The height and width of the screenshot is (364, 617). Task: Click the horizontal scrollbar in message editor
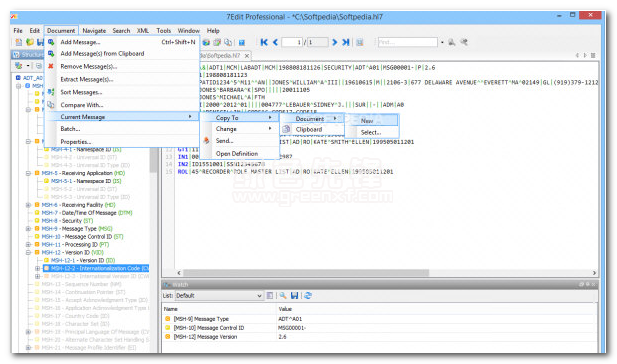(x=306, y=273)
